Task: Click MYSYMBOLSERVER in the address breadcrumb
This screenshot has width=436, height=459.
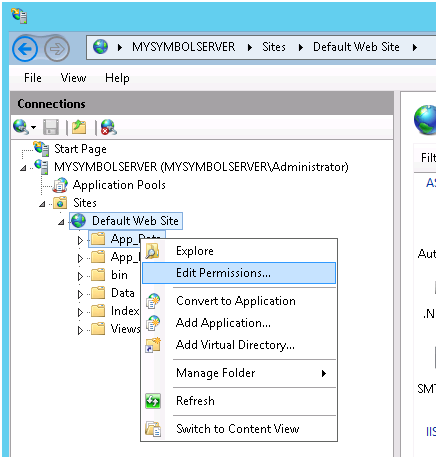Action: [x=183, y=47]
